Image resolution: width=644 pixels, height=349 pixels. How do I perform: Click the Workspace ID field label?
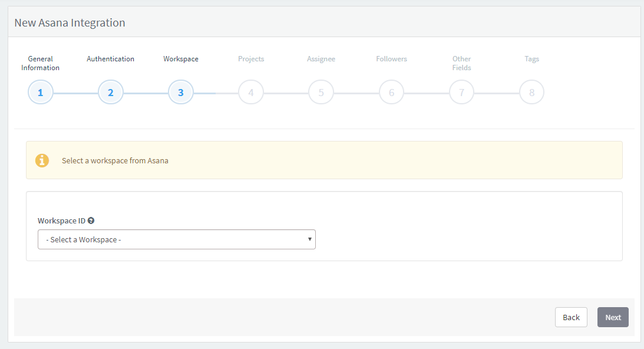click(62, 220)
